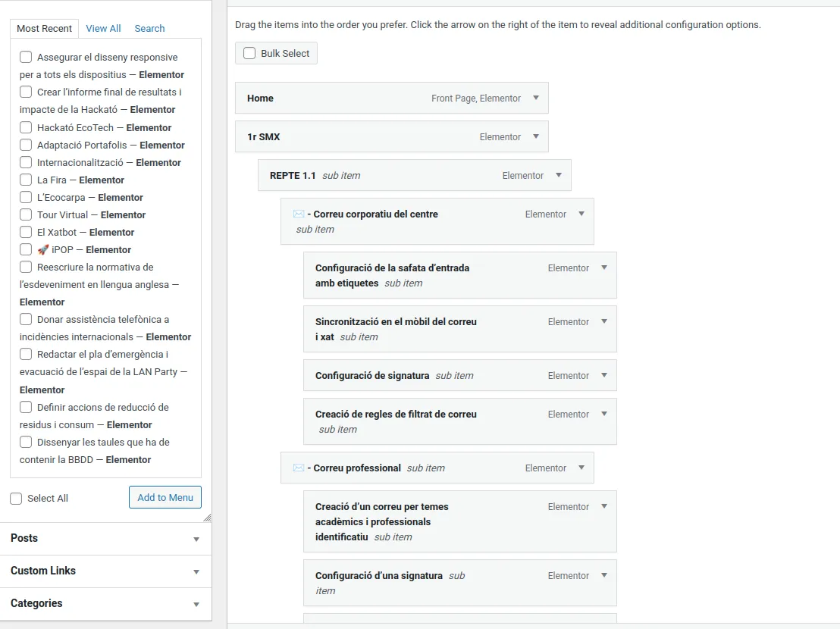This screenshot has height=629, width=840.
Task: Tick the Tour Virtual checkbox
Action: (26, 214)
